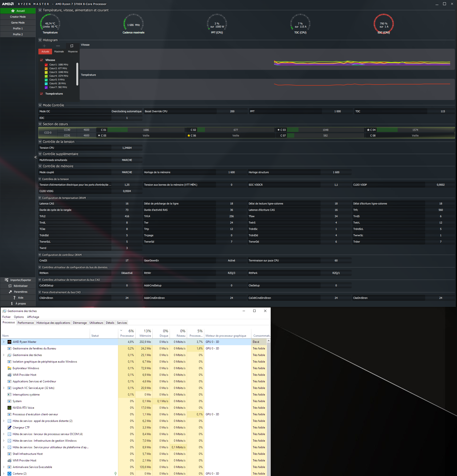Switch to the Performance tab
The height and width of the screenshot is (476, 457).
(x=25, y=323)
